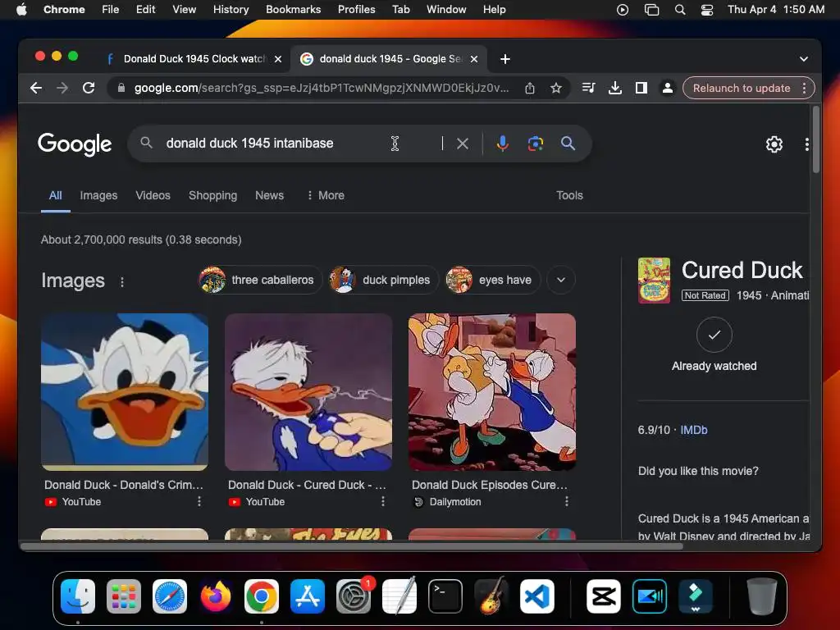Expand the Chrome tab search chevron

tap(804, 59)
